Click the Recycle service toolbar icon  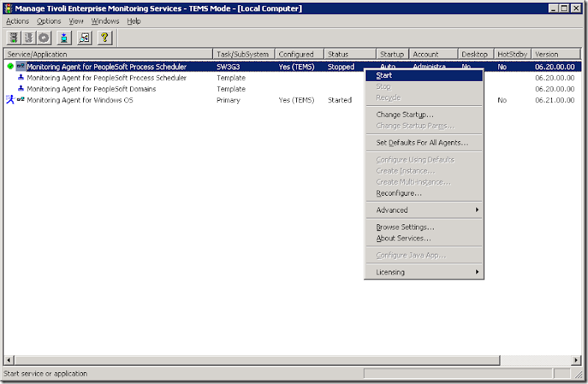click(44, 38)
